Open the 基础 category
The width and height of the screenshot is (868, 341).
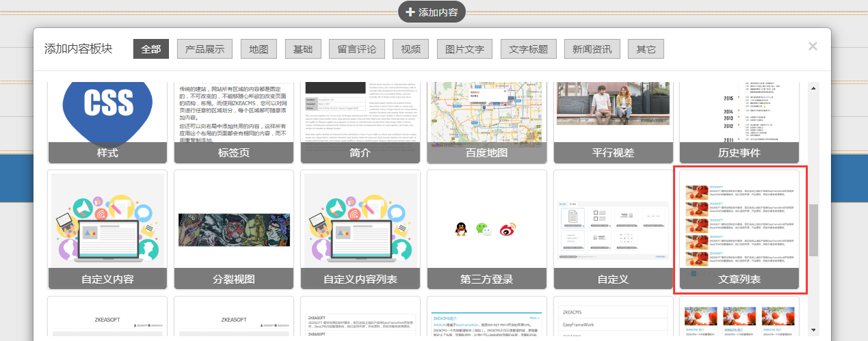tap(303, 49)
